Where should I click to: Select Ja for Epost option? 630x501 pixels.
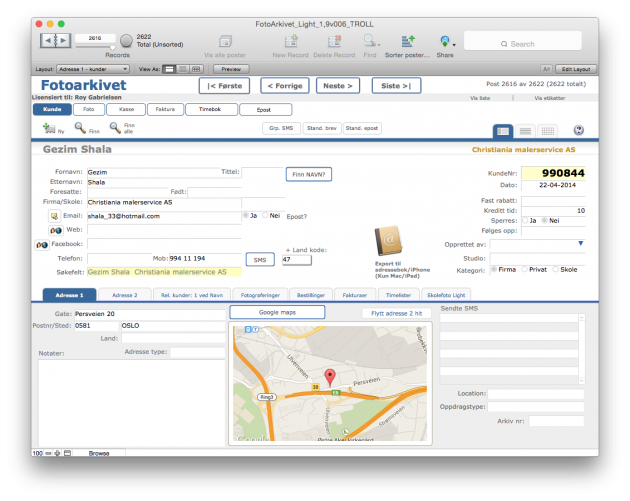(245, 216)
